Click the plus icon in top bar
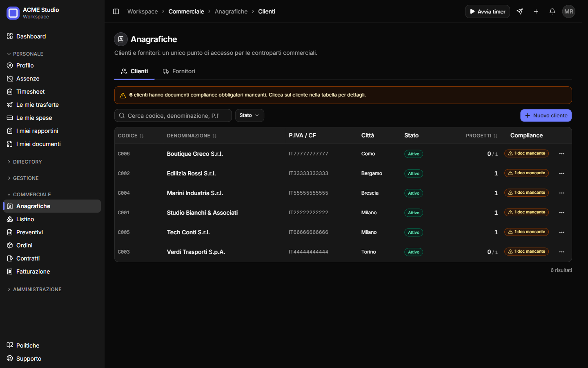 pyautogui.click(x=536, y=11)
